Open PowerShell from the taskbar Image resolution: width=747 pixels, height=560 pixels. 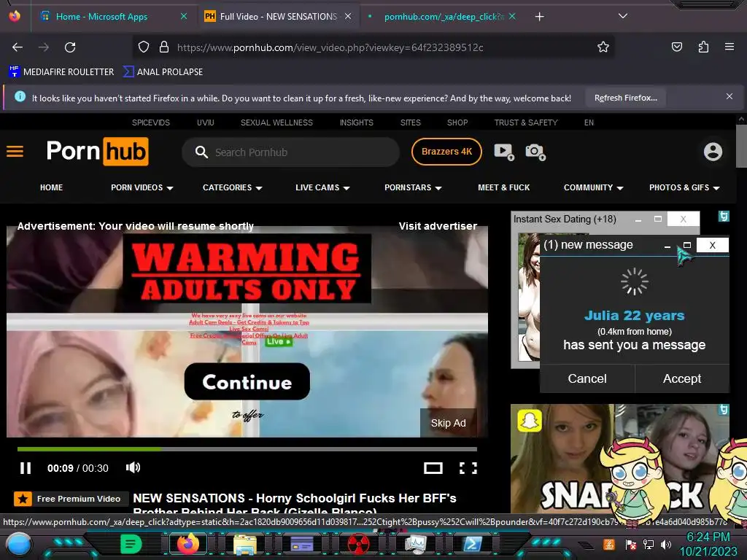coord(473,544)
